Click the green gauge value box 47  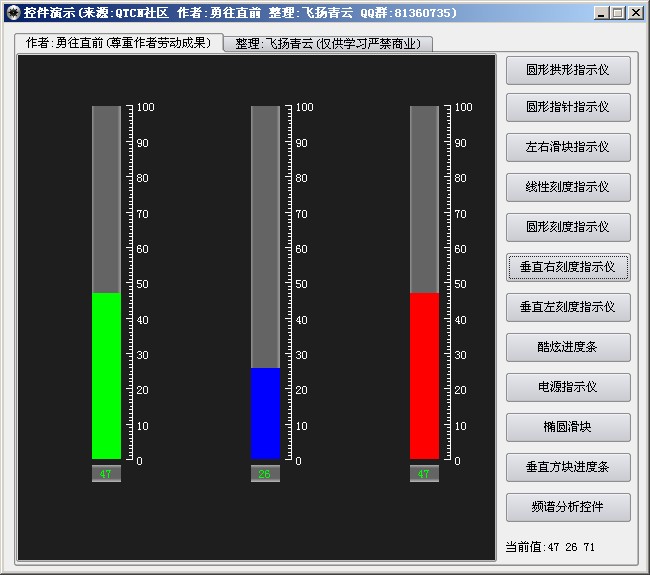107,473
